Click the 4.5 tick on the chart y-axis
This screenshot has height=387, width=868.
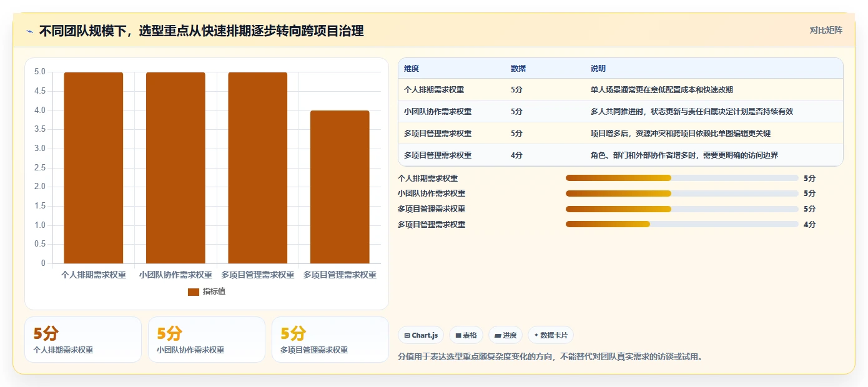39,91
